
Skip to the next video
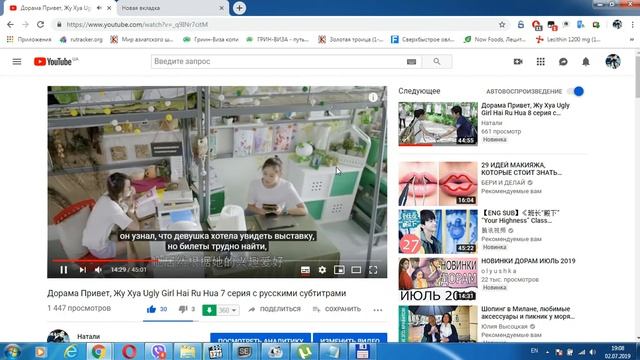83,270
